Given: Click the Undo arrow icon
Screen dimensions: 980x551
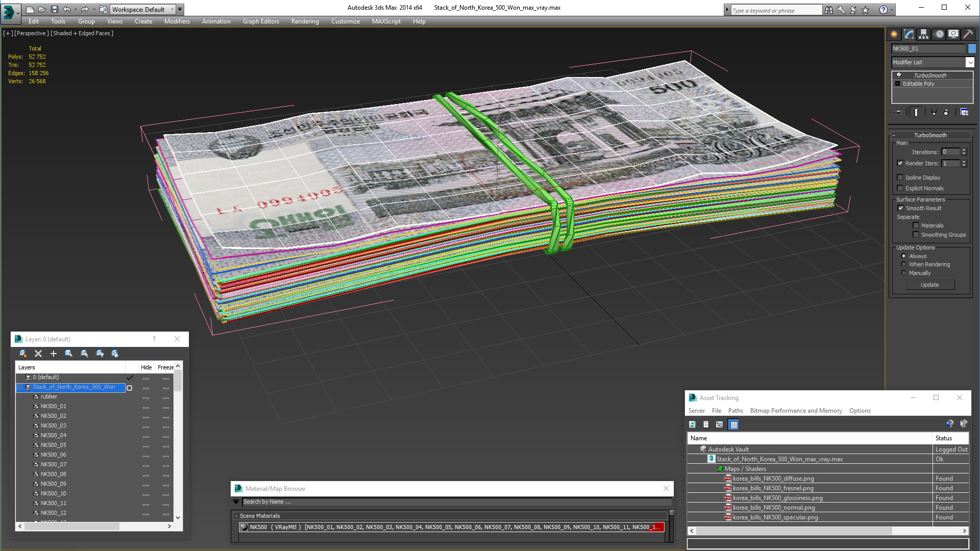Looking at the screenshot, I should [x=67, y=9].
